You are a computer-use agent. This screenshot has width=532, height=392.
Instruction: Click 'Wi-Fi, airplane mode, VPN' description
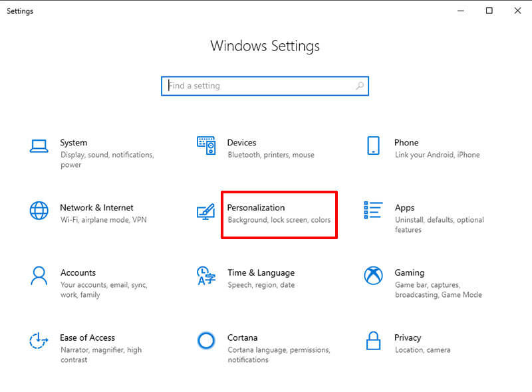[x=104, y=220]
